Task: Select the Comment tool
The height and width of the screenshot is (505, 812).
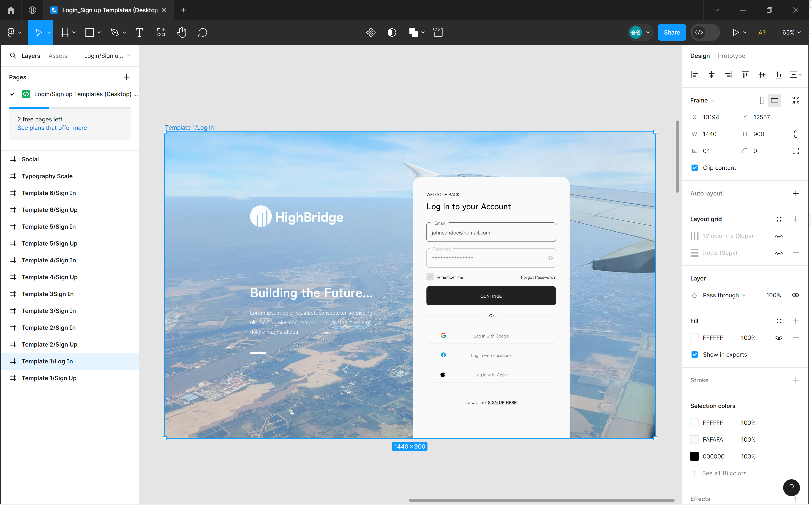Action: point(202,32)
